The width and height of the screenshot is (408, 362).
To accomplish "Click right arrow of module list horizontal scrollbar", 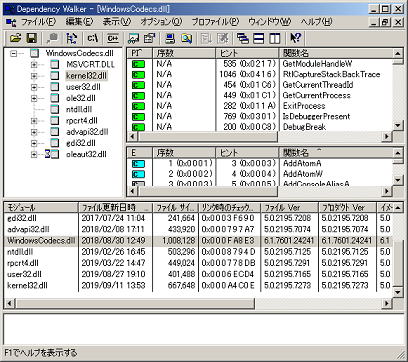I will click(x=387, y=303).
